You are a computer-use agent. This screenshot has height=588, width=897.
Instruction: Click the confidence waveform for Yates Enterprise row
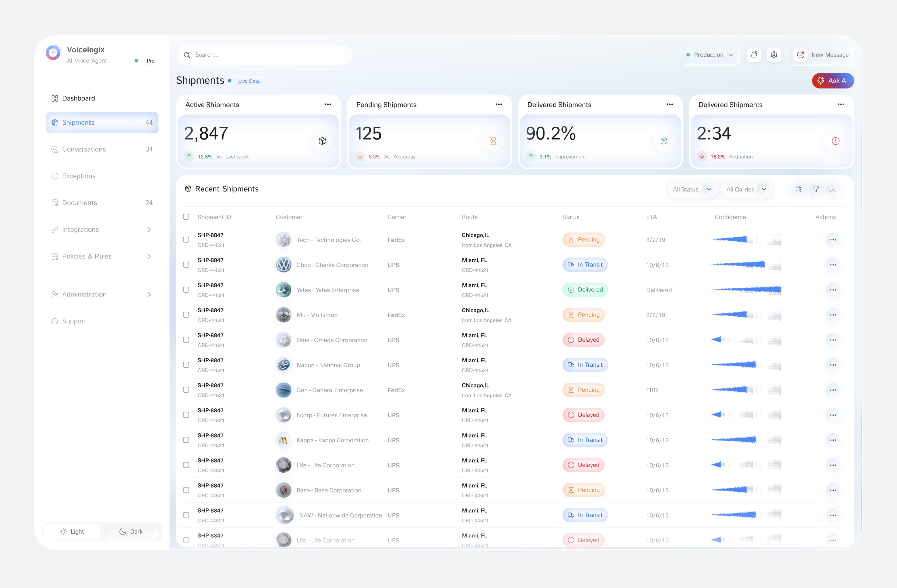point(746,290)
